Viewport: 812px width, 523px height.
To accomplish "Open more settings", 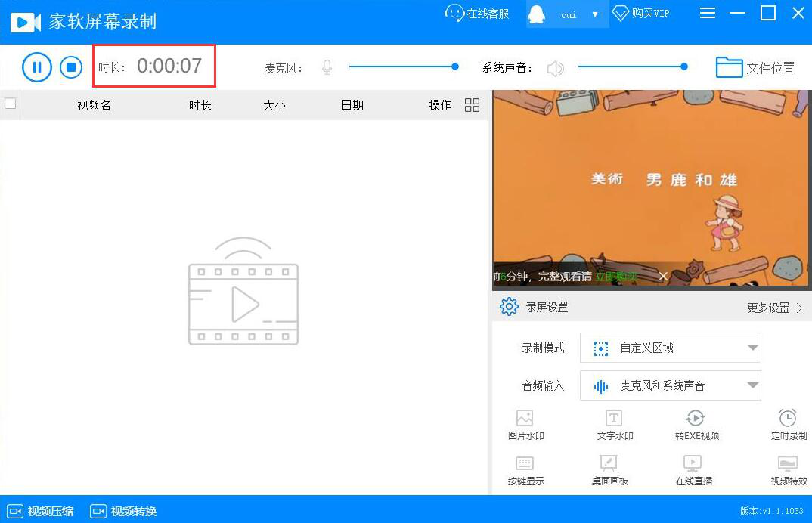I will 775,308.
